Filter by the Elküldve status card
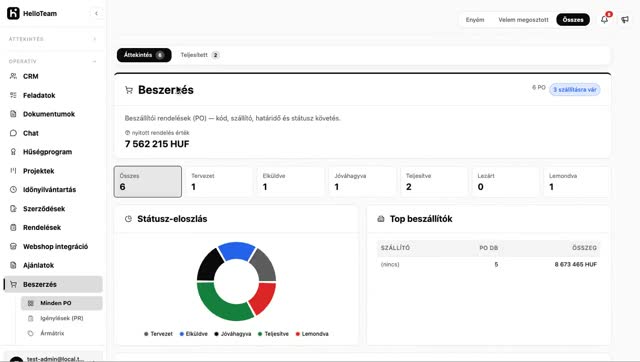Viewport: 640px width, 362px height. [x=291, y=182]
